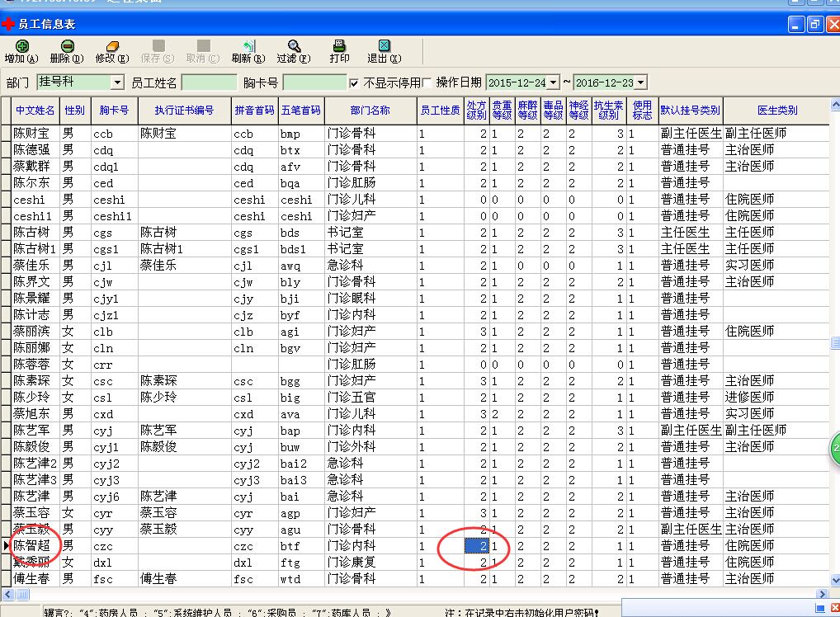
Task: Open the 部门 dropdown showing 挂号科
Action: 118,82
